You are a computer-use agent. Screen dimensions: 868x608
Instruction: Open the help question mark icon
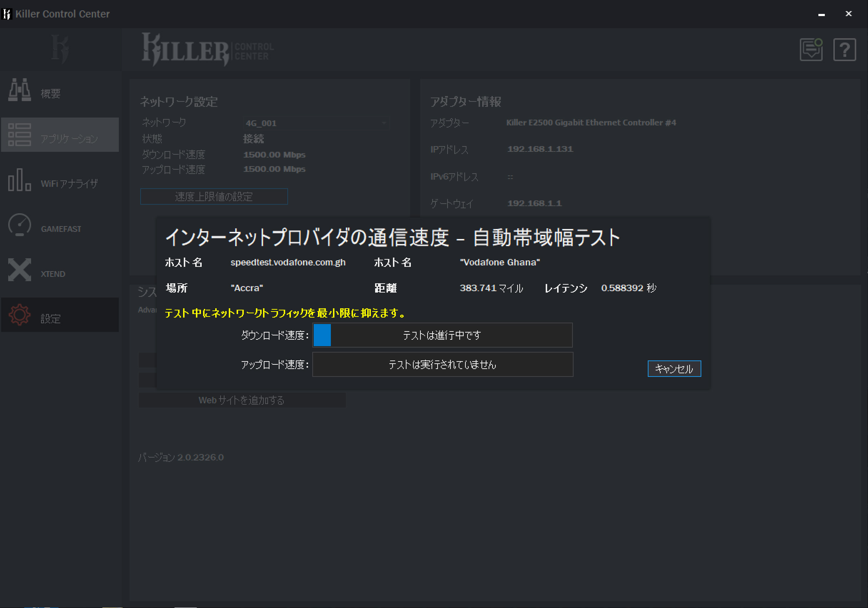click(844, 49)
